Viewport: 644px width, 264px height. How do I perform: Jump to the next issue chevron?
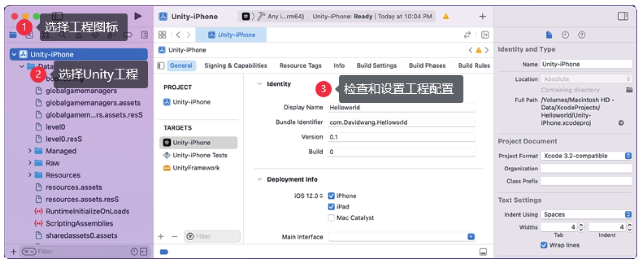tap(487, 50)
